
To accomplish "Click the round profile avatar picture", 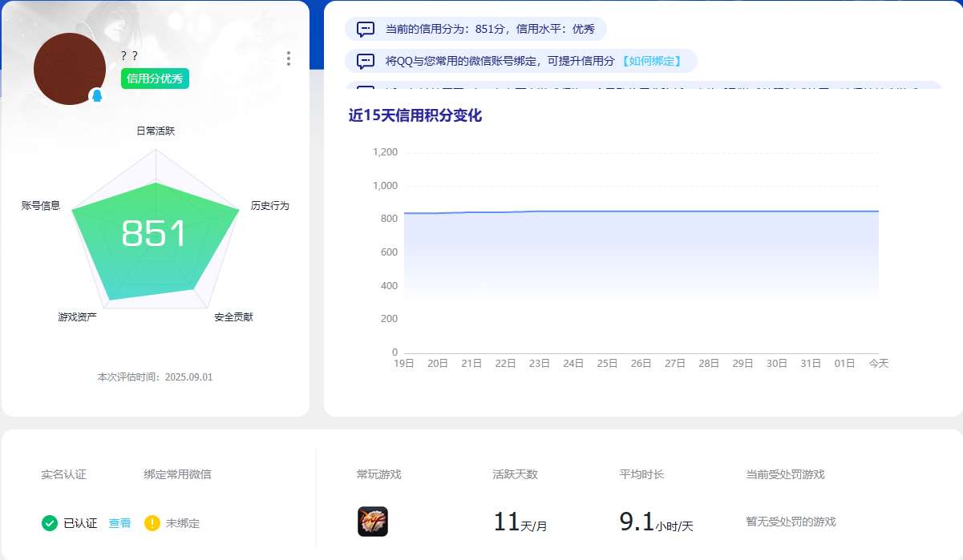I will click(69, 68).
